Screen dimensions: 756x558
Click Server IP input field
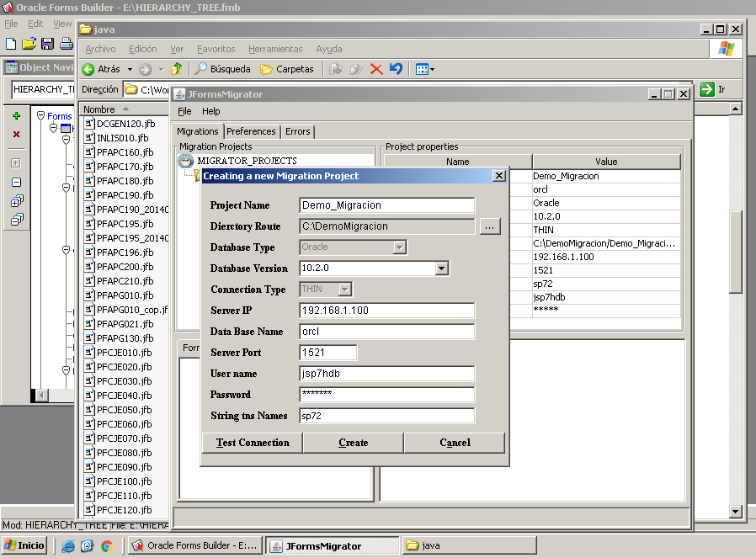[x=387, y=311]
